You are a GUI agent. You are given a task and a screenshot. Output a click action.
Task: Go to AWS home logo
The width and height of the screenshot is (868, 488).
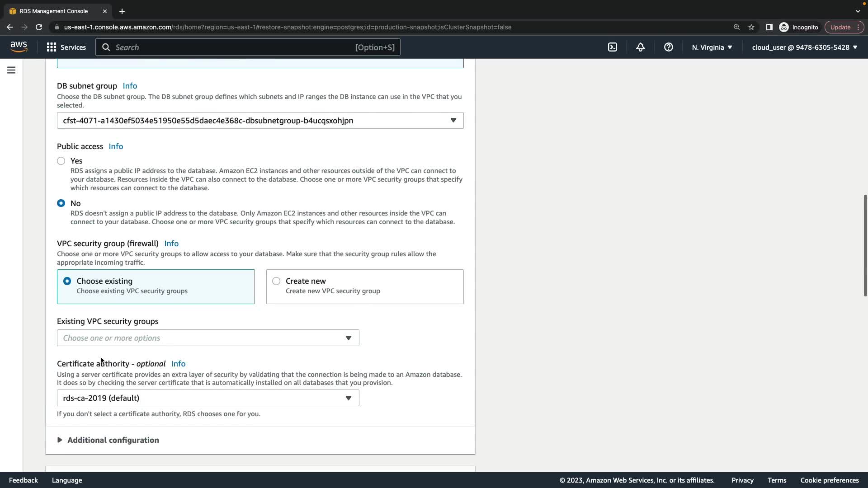point(19,47)
